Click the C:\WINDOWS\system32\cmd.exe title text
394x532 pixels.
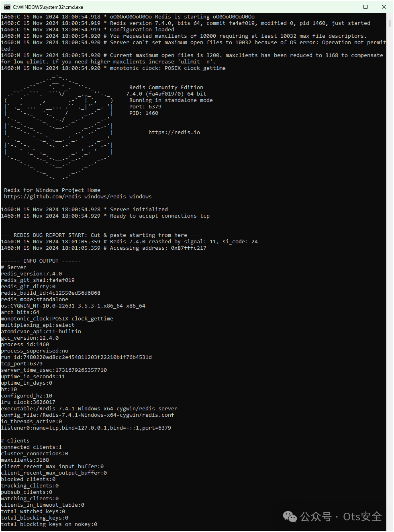[x=48, y=7]
